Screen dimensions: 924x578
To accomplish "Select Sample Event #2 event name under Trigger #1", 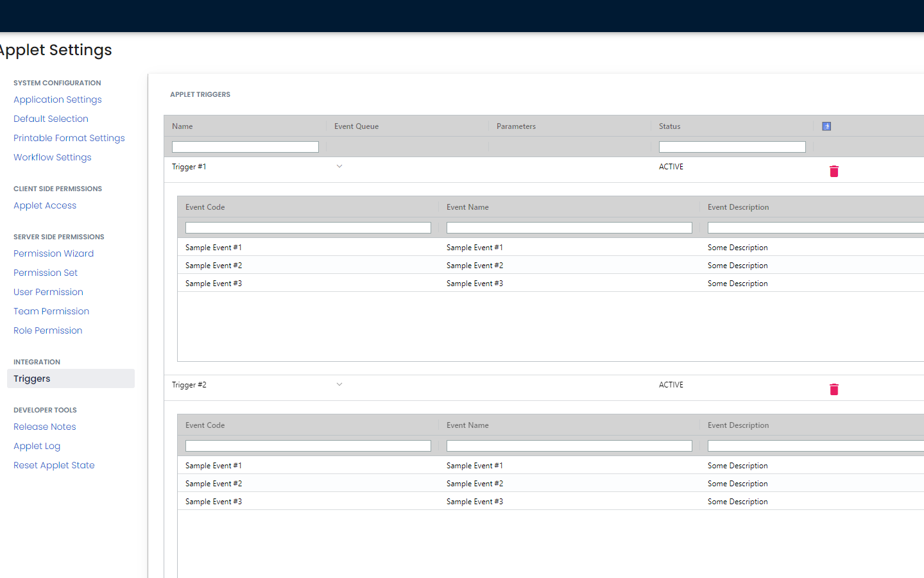I will click(x=475, y=266).
